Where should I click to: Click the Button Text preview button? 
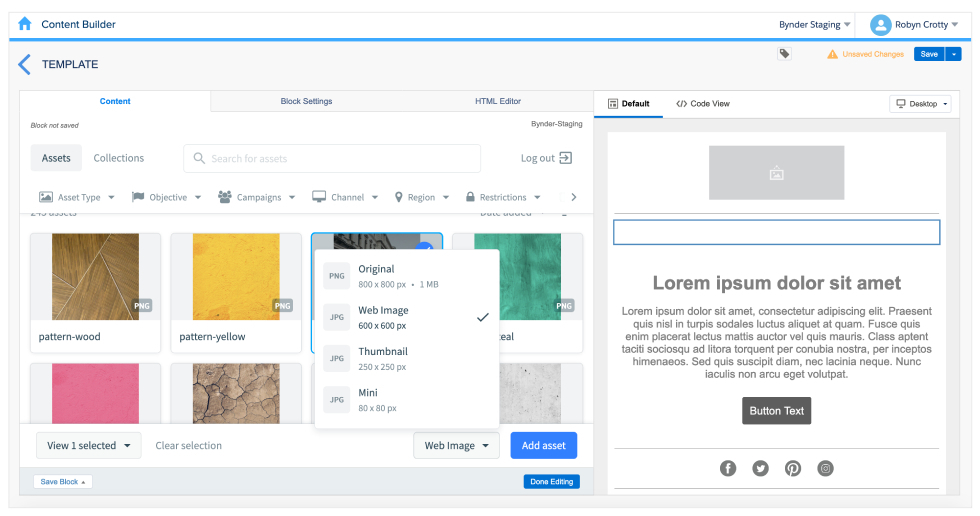tap(776, 410)
